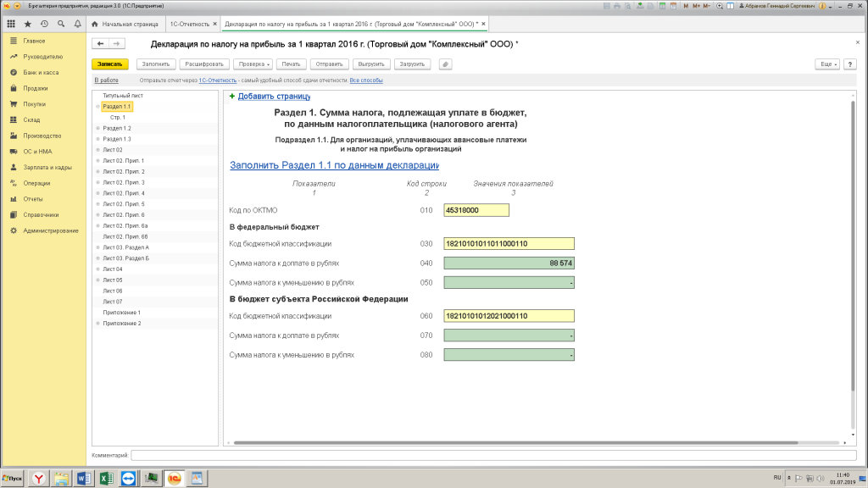The height and width of the screenshot is (488, 868).
Task: Open notifications bell icon
Action: tap(77, 24)
